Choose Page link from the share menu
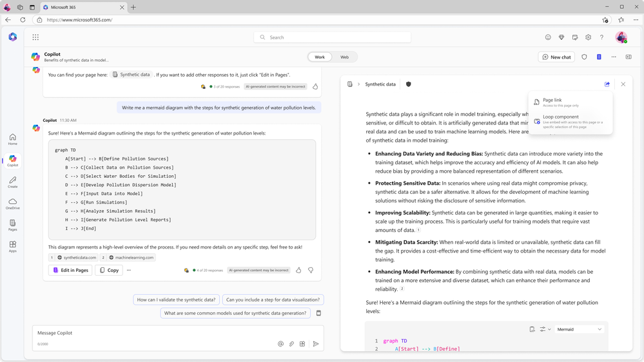Screen dimensions: 644x362 (571, 102)
